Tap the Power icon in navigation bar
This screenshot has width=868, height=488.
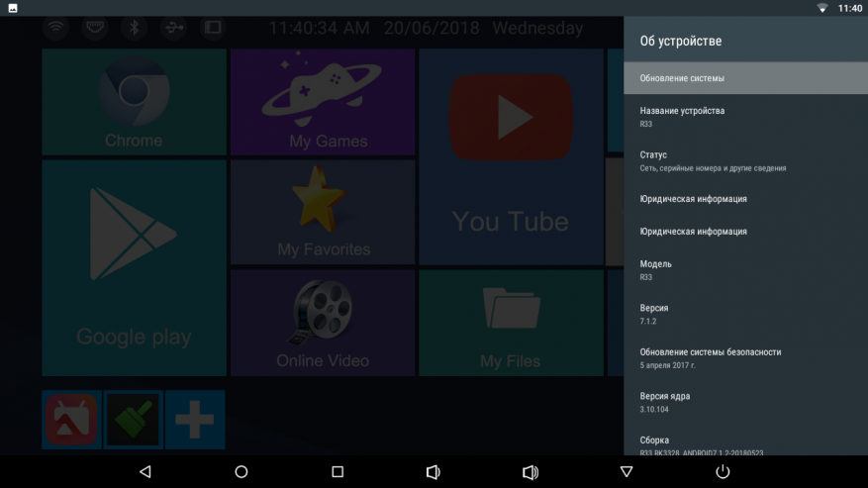[x=723, y=472]
